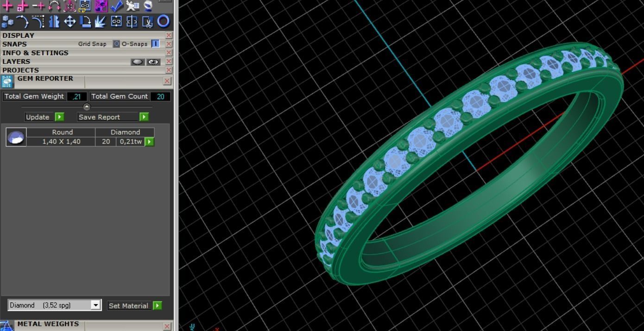Close the LAYERS panel
Screen dimensions: 644x331
[x=169, y=62]
